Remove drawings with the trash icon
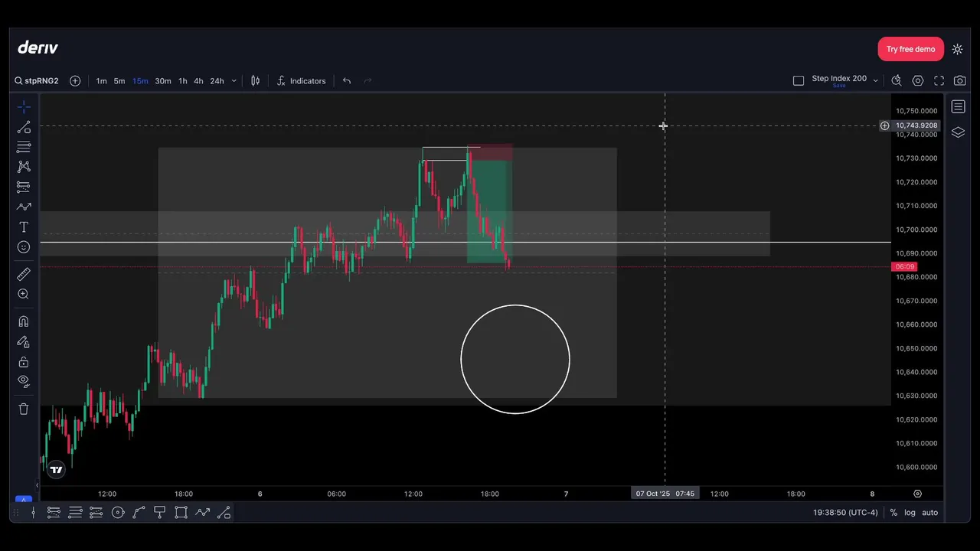This screenshot has width=980, height=551. [24, 409]
